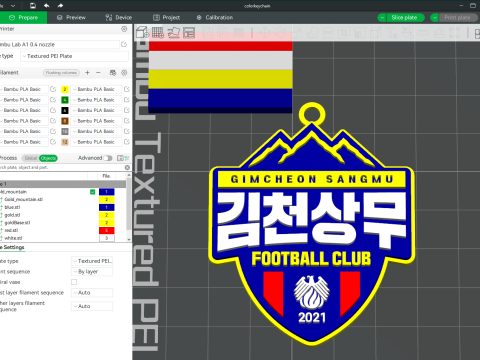The height and width of the screenshot is (360, 480).
Task: Click the black filament 6 color swatch
Action: 65,110
